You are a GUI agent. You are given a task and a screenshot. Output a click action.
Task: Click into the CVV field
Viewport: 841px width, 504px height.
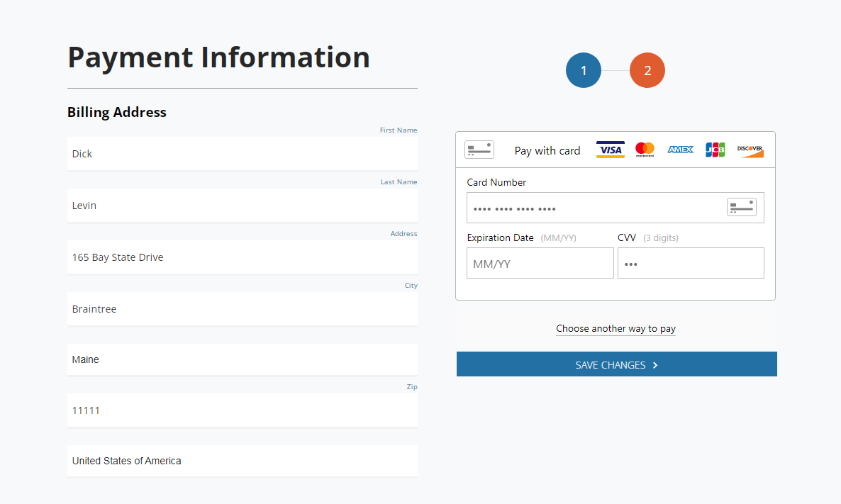coord(690,264)
